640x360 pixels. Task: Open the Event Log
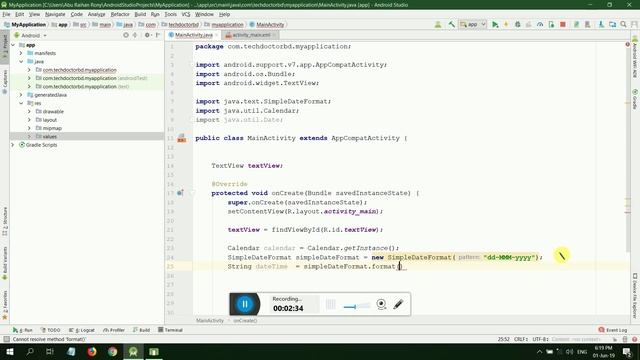pos(613,330)
